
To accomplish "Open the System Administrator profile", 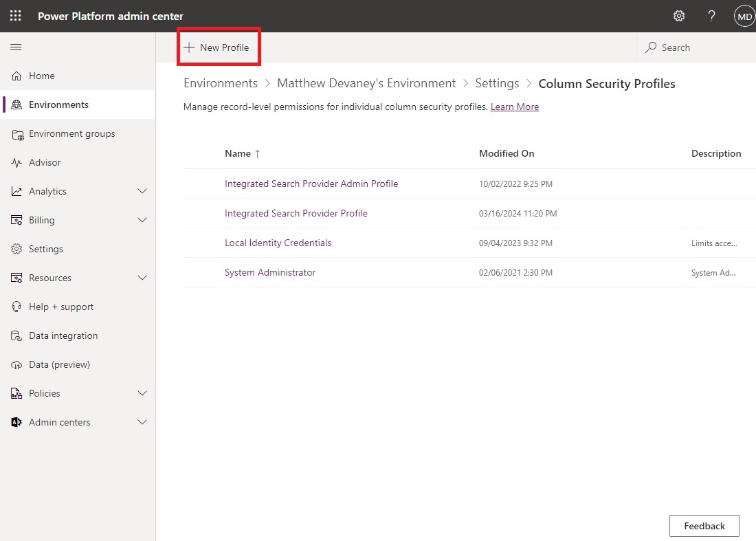I will [x=270, y=272].
